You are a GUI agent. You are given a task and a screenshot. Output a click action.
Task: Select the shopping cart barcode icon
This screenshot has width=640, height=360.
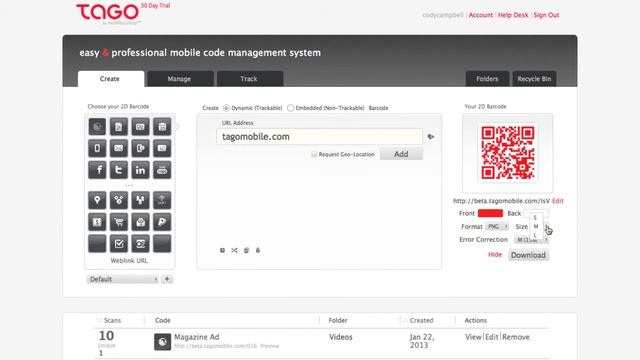119,222
